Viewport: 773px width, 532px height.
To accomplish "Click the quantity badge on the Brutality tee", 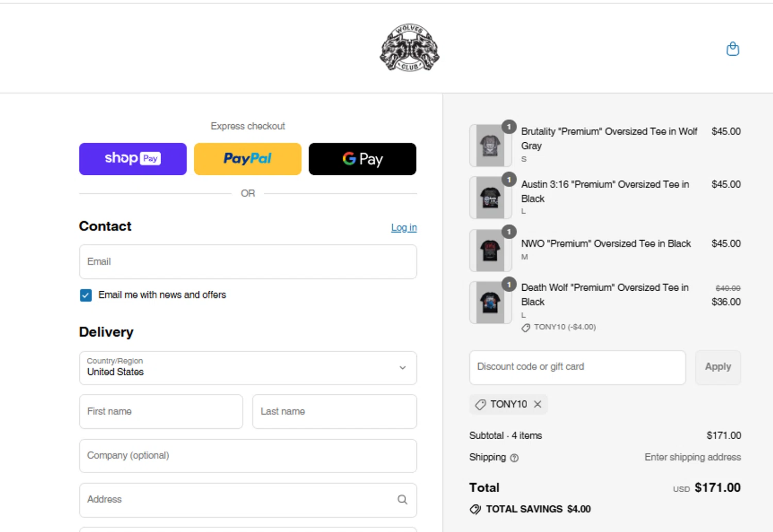I will 509,127.
